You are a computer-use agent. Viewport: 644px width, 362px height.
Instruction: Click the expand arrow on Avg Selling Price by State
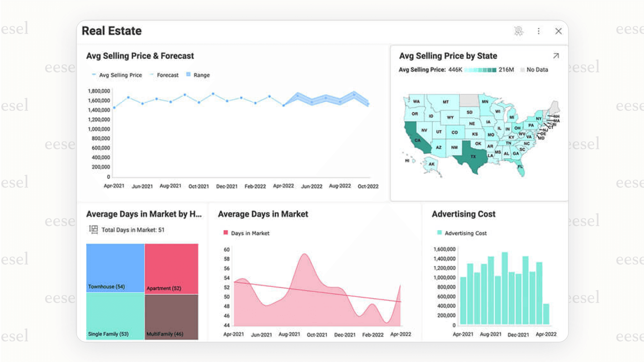(556, 56)
